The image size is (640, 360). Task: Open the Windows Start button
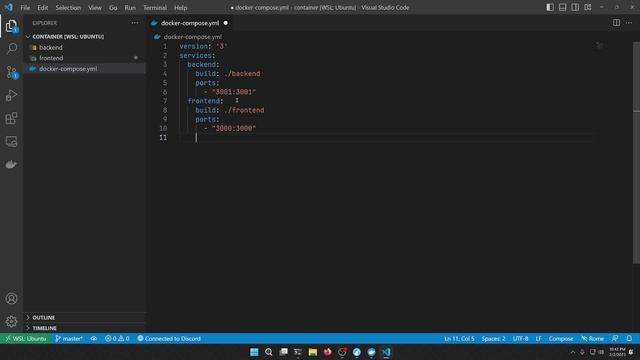(x=254, y=352)
